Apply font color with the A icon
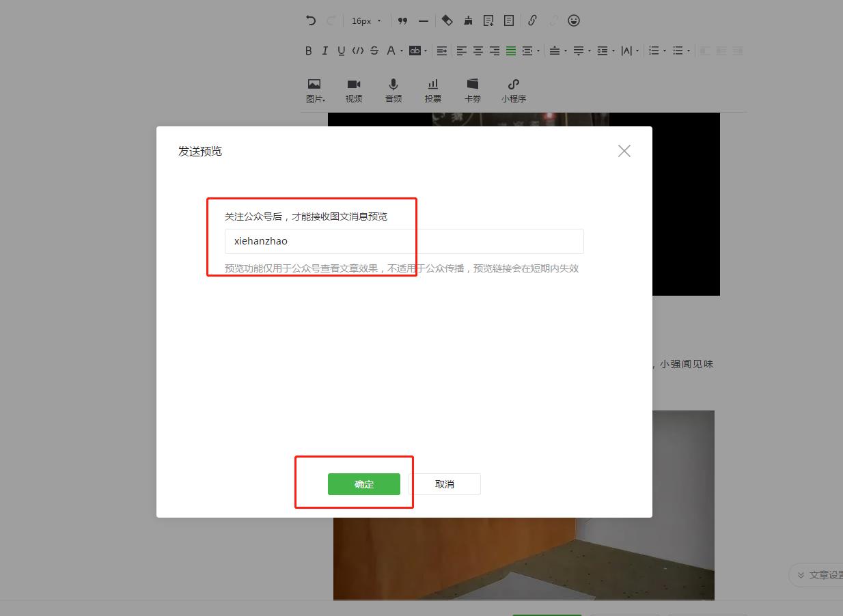Image resolution: width=843 pixels, height=616 pixels. [391, 51]
